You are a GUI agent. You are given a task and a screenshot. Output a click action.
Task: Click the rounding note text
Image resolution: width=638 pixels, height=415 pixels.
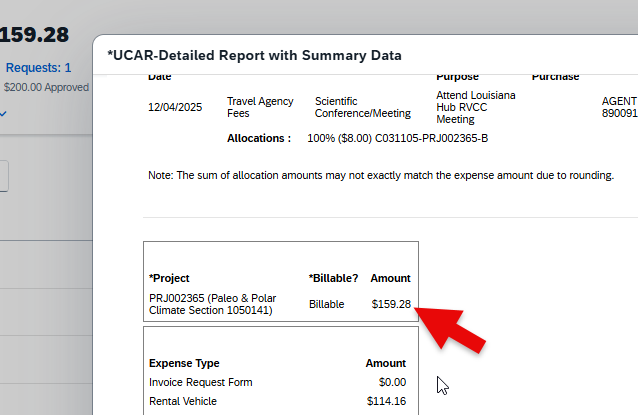380,175
